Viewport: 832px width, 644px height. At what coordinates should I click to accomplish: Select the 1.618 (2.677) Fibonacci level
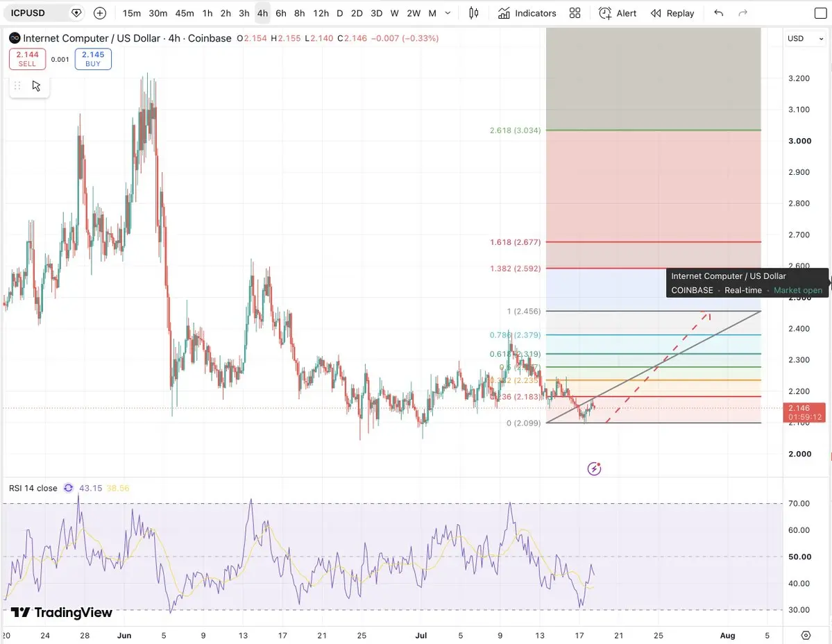click(515, 242)
